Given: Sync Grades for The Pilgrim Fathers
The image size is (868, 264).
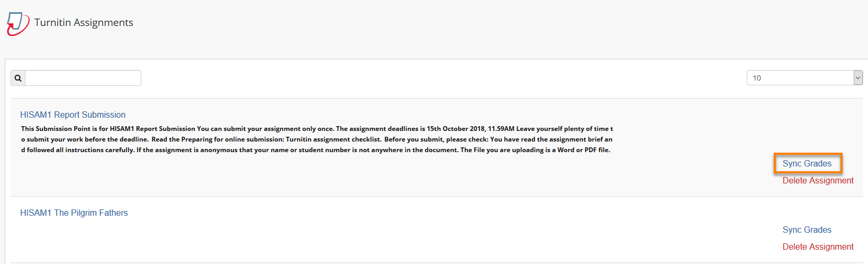Looking at the screenshot, I should tap(807, 230).
